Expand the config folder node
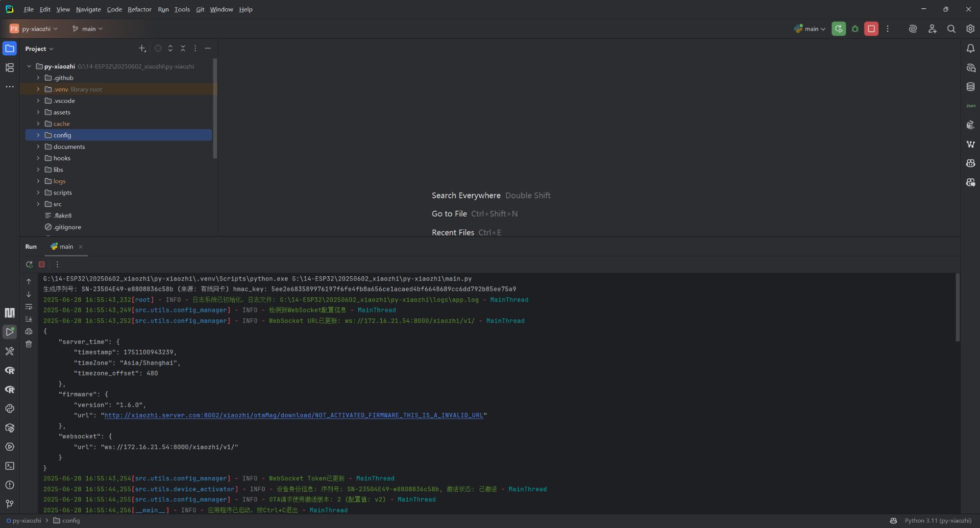This screenshot has width=980, height=528. [38, 135]
